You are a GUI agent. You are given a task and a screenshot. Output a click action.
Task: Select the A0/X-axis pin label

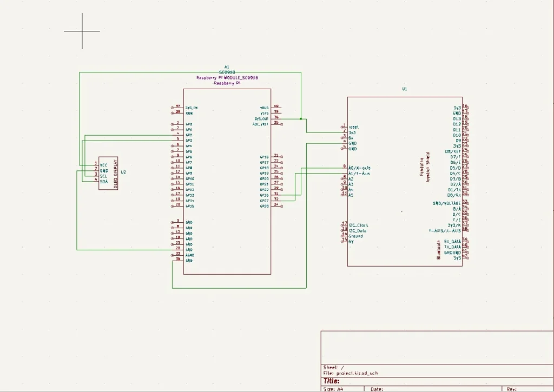tap(359, 168)
